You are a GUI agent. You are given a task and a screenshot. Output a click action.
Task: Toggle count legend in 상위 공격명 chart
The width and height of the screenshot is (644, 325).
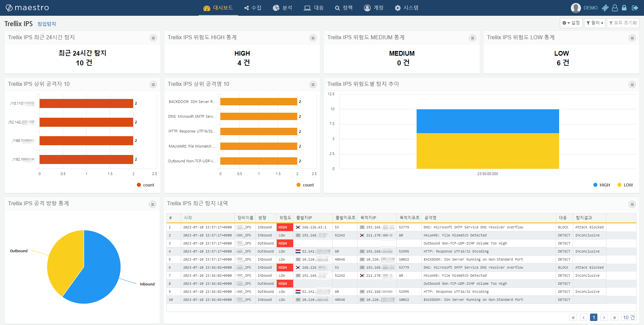pos(305,185)
